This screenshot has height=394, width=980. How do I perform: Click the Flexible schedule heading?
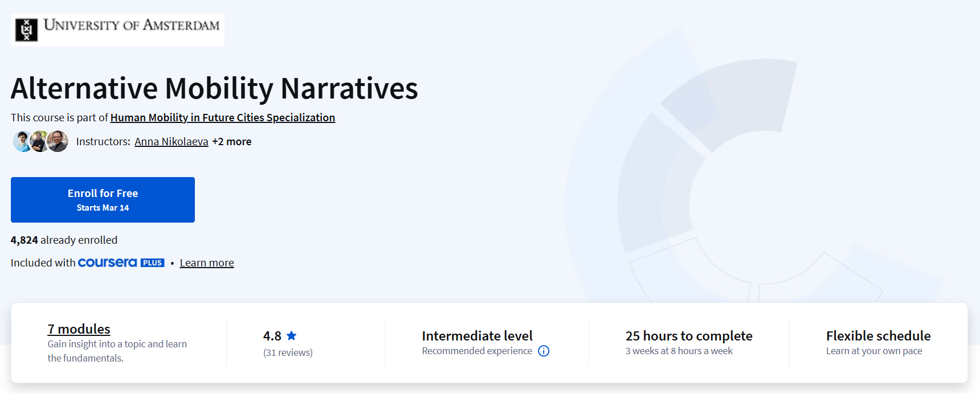click(878, 336)
